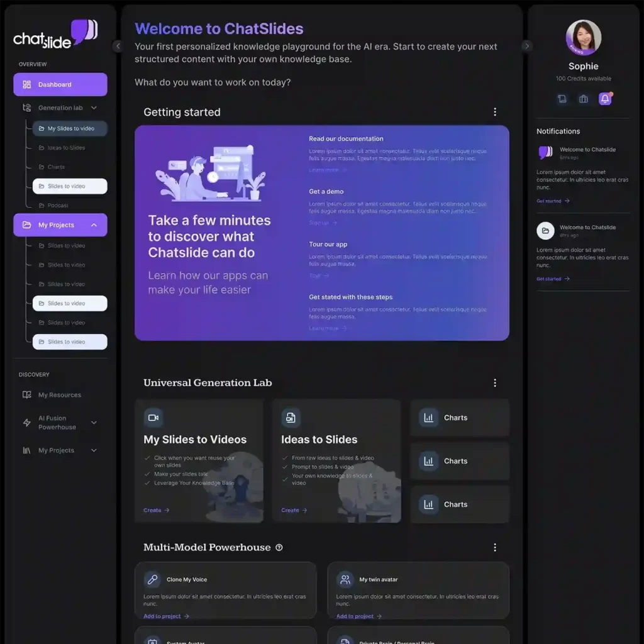Click the Welcome to ChatSlides heading

point(219,29)
